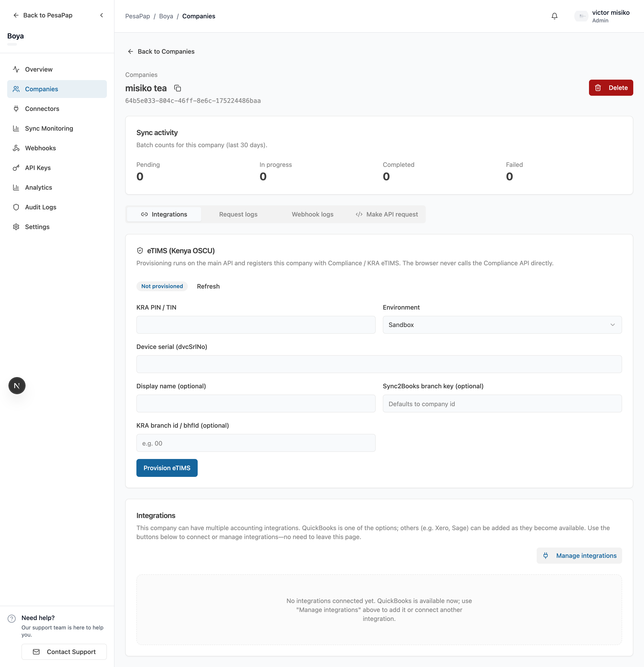Collapse the sidebar with the chevron icon
This screenshot has width=644, height=667.
click(101, 15)
